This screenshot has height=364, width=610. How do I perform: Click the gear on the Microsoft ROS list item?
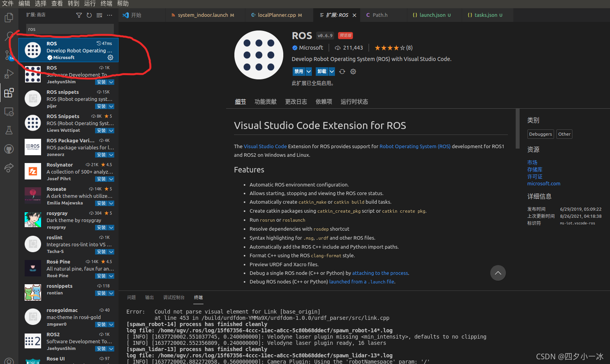[110, 57]
